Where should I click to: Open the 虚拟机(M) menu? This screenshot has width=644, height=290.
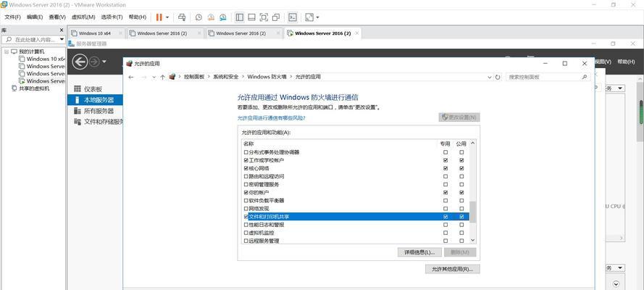(x=83, y=17)
